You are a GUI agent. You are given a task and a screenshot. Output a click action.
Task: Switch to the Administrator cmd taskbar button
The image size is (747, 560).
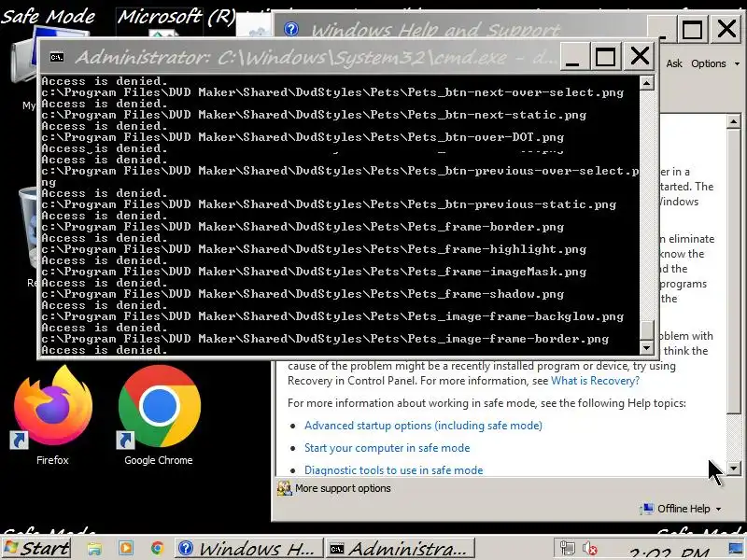point(401,549)
